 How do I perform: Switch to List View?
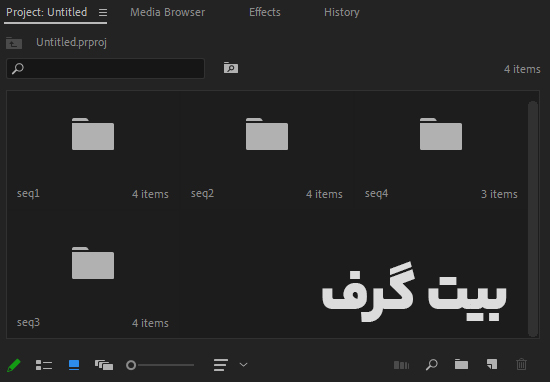tap(44, 365)
